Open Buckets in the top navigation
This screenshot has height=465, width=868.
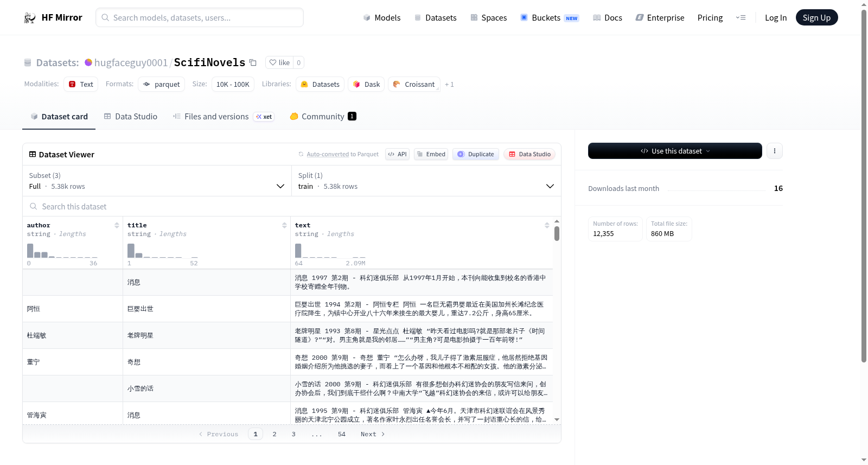click(550, 18)
